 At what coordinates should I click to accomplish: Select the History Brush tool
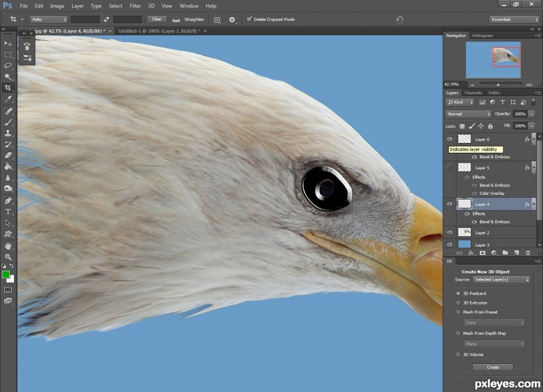pyautogui.click(x=8, y=144)
